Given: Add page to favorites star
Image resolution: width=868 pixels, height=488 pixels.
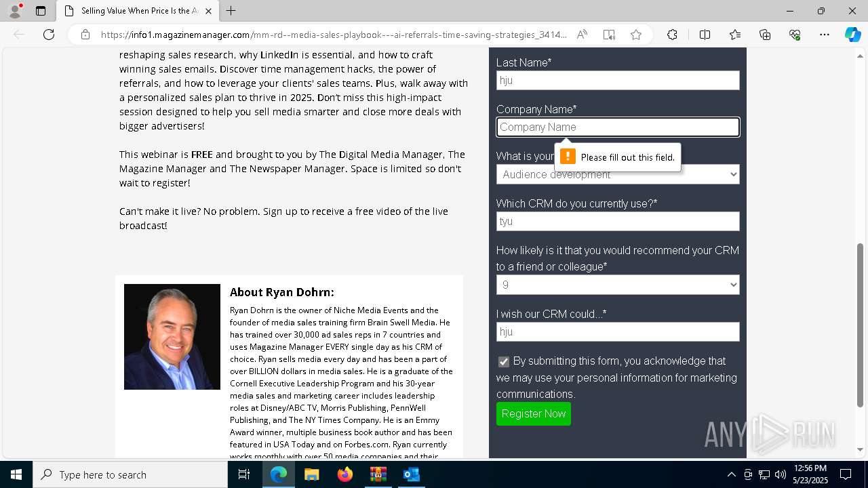Looking at the screenshot, I should tap(636, 35).
